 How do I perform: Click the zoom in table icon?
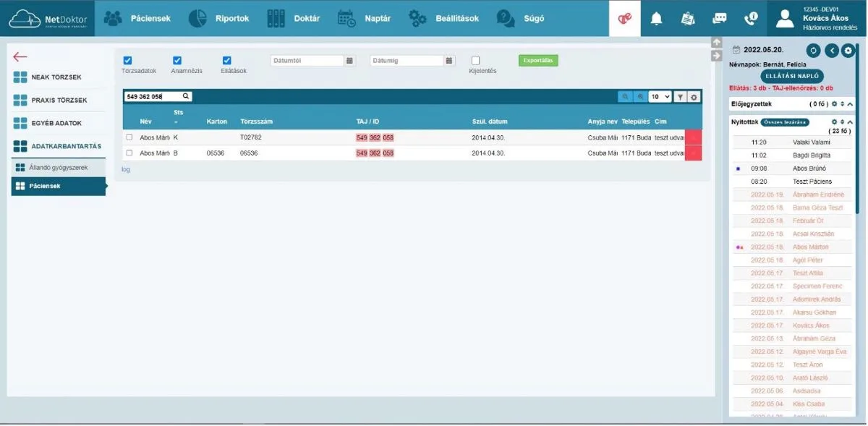[639, 97]
